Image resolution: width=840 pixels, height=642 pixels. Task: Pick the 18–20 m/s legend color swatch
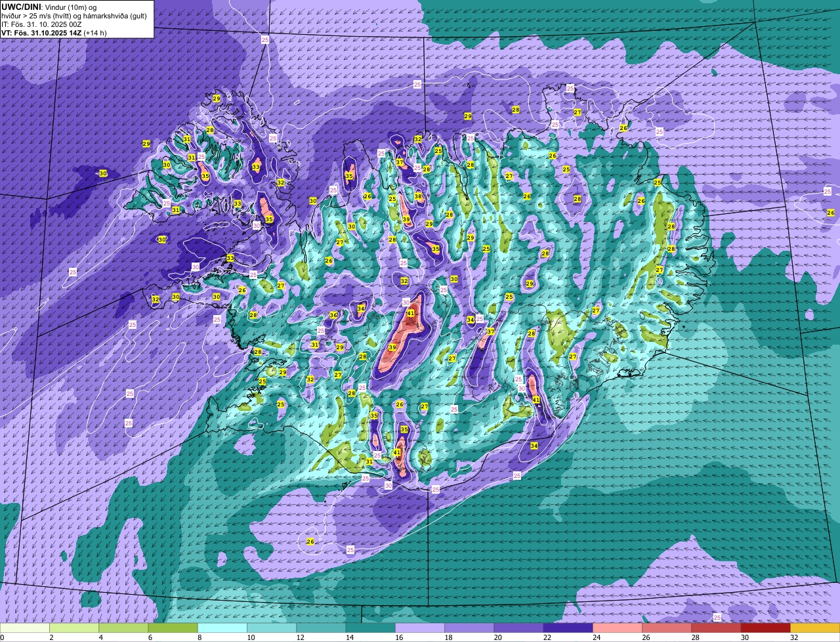pyautogui.click(x=469, y=628)
